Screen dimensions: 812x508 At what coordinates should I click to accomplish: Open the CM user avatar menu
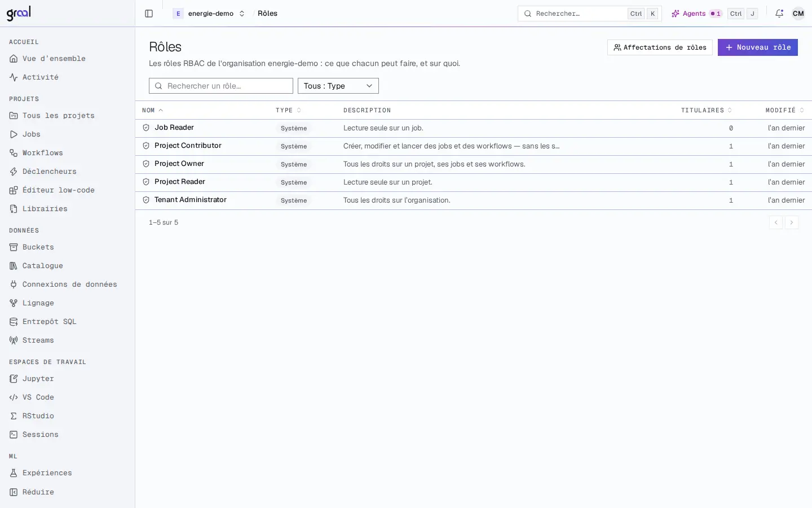tap(798, 14)
